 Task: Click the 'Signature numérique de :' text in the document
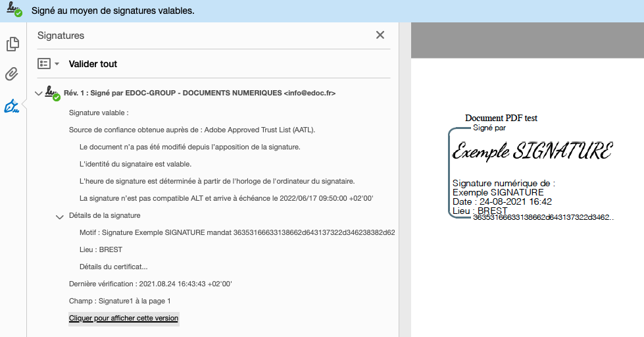[503, 183]
